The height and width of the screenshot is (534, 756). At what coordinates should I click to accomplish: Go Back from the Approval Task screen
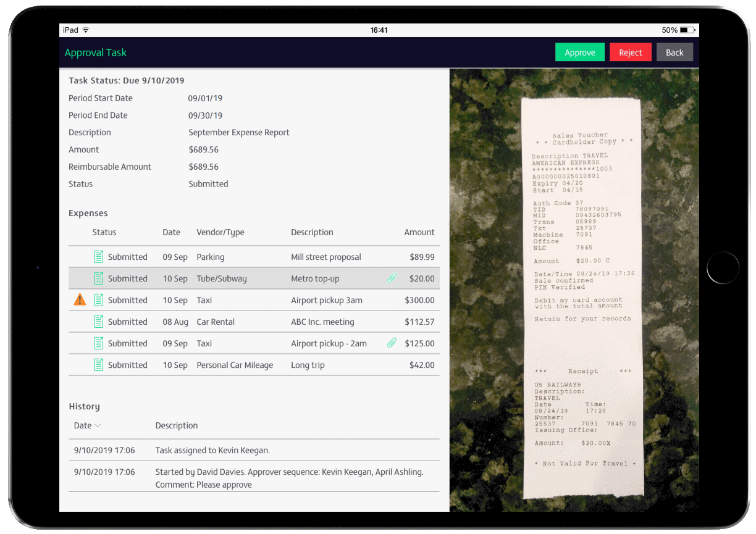point(674,52)
